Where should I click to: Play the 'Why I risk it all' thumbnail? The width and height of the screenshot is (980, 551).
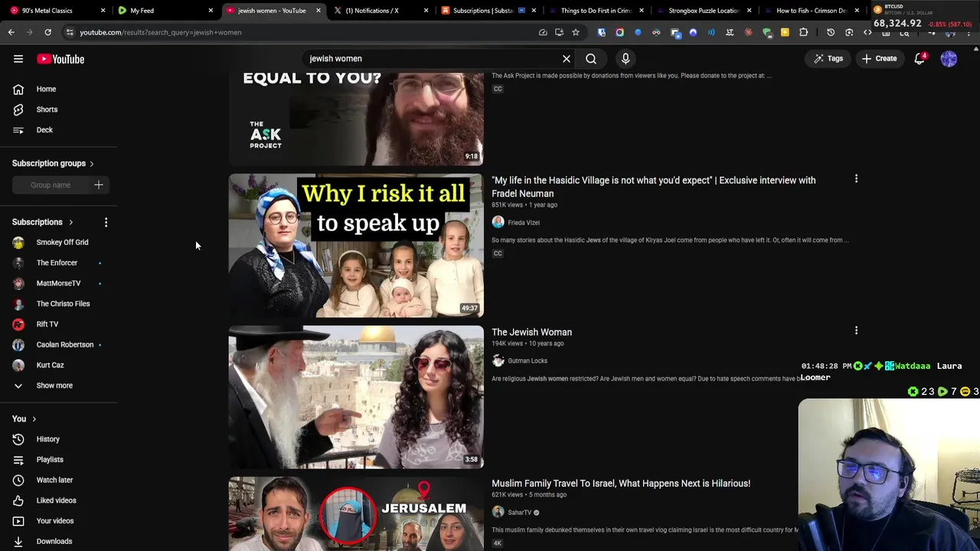point(356,246)
